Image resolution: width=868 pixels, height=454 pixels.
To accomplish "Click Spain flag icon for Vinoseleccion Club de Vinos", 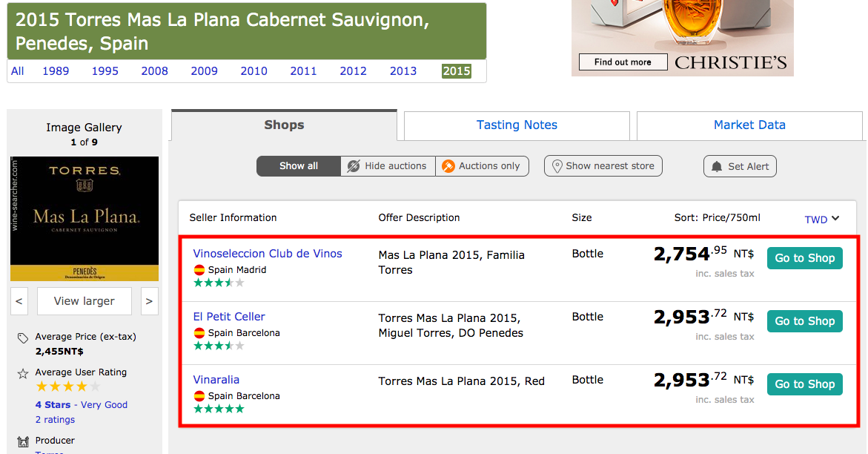I will coord(199,270).
